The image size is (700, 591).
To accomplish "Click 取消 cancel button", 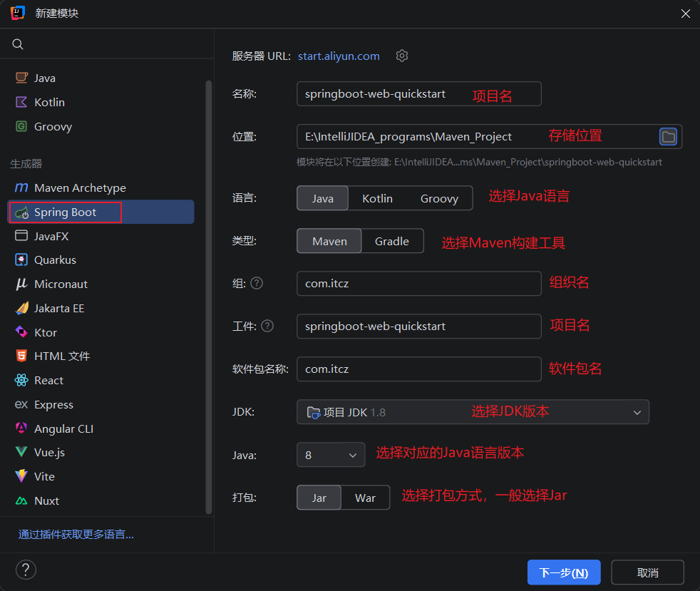I will (647, 572).
